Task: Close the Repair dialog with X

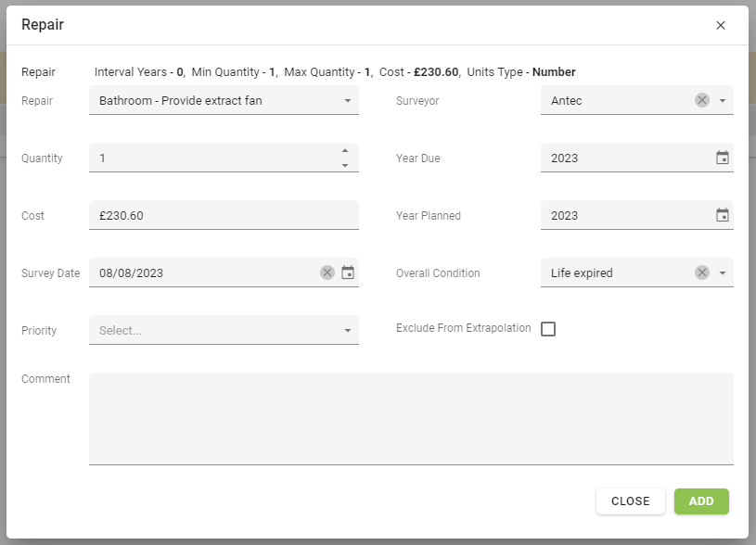Action: (721, 25)
